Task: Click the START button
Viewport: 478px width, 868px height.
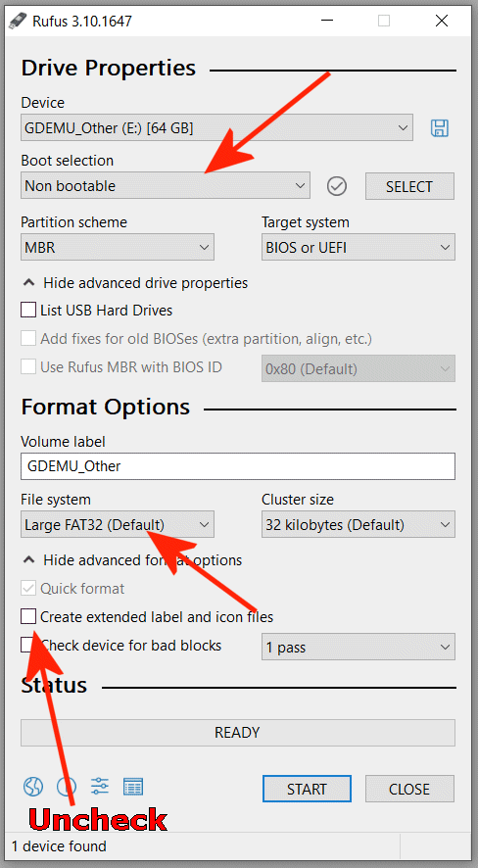Action: point(307,789)
